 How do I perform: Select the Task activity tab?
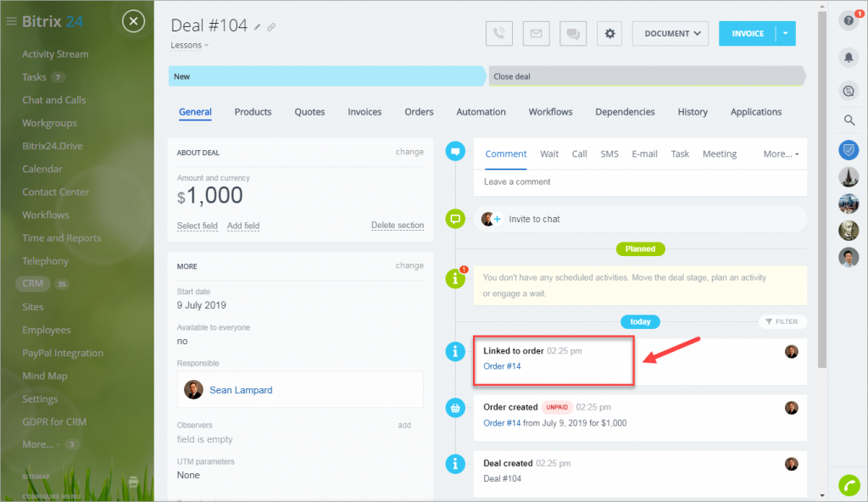(x=680, y=154)
